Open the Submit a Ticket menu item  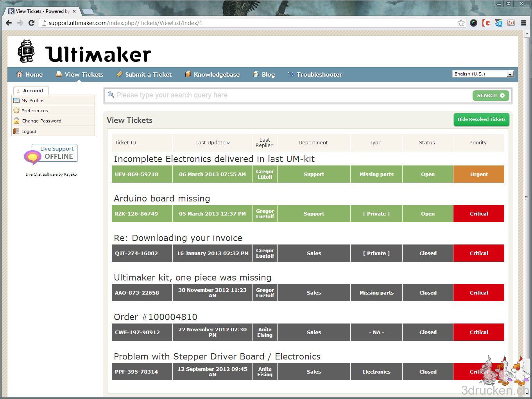[144, 74]
